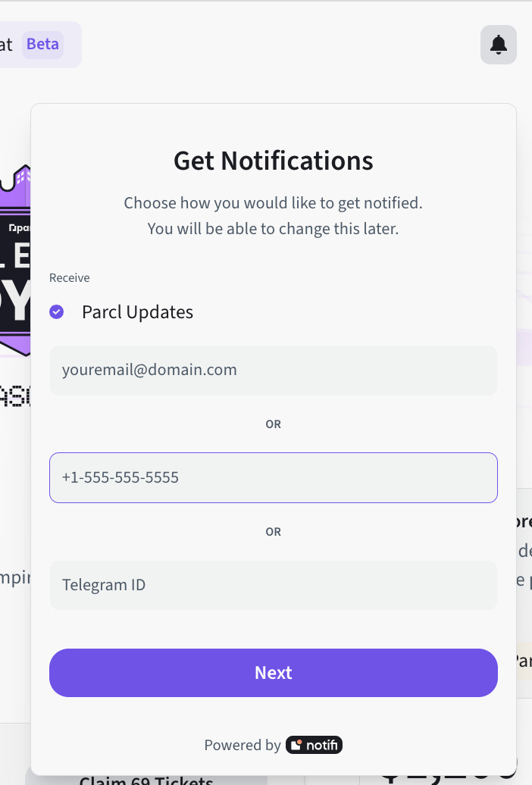The image size is (532, 785).
Task: Open the chat Beta tab
Action: (x=9, y=45)
